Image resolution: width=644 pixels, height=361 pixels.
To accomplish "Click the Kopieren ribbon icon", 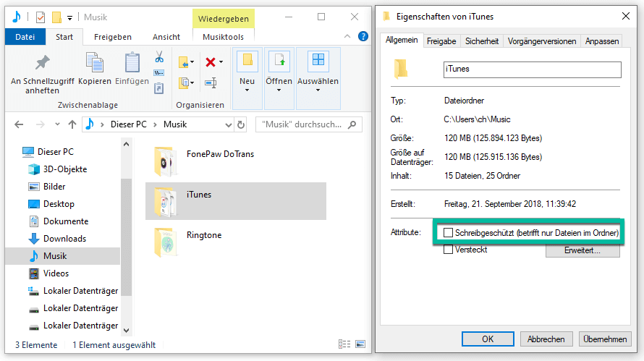I will (x=95, y=63).
